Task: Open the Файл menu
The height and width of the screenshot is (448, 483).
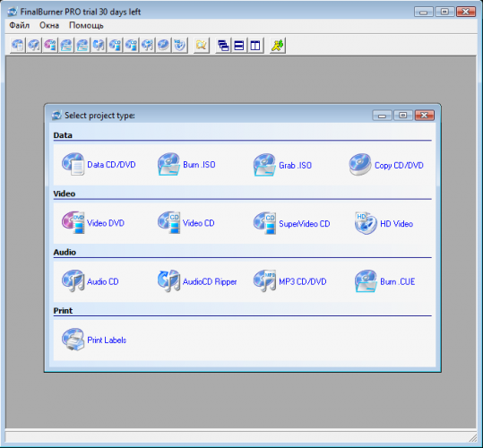Action: pos(19,25)
